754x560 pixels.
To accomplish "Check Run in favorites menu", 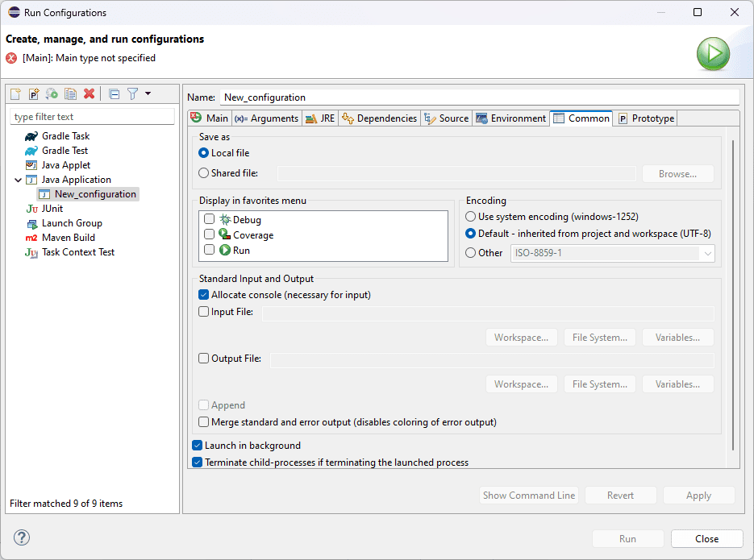I will (209, 250).
